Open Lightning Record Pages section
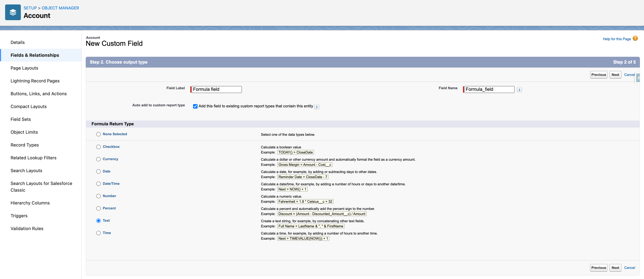The image size is (644, 279). click(x=35, y=81)
